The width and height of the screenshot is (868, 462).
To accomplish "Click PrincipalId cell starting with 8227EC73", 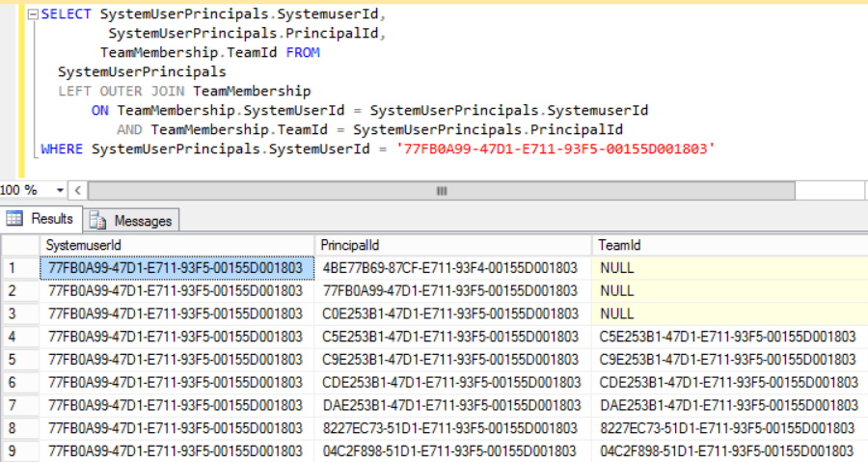I will coord(453,428).
